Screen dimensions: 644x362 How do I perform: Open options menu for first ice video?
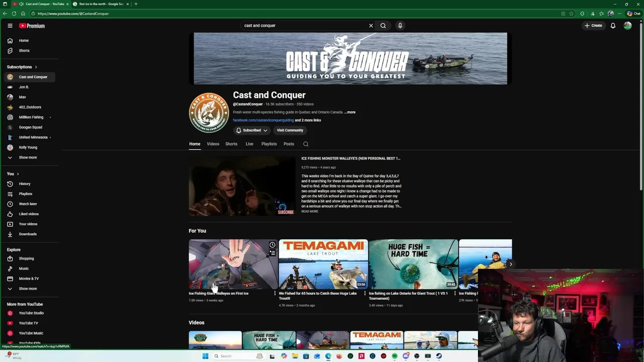[x=275, y=294]
